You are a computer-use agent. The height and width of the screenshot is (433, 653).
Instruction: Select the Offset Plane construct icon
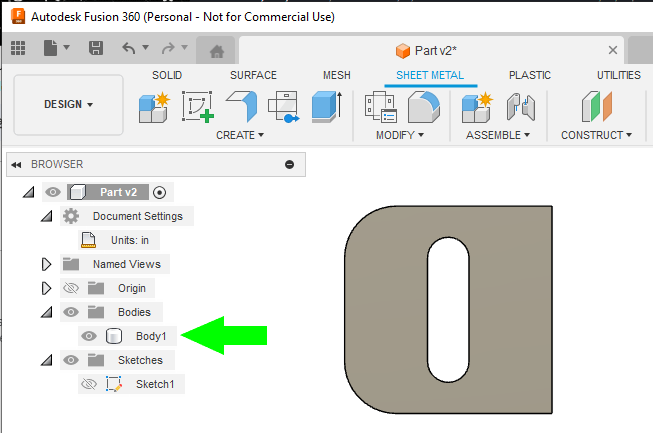597,105
